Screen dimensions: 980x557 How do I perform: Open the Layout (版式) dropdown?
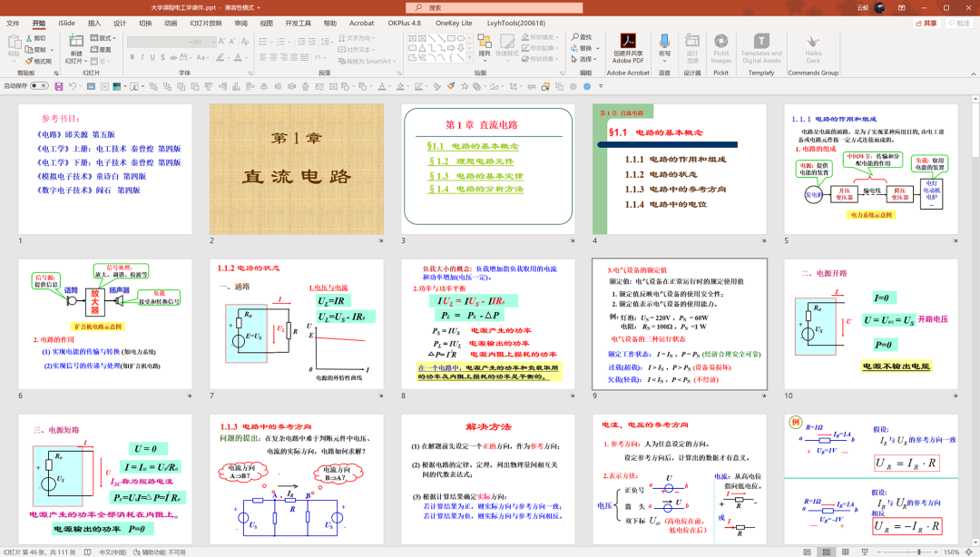(103, 38)
